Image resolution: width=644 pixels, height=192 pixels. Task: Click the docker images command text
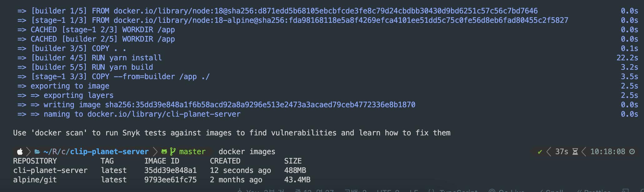(x=247, y=152)
